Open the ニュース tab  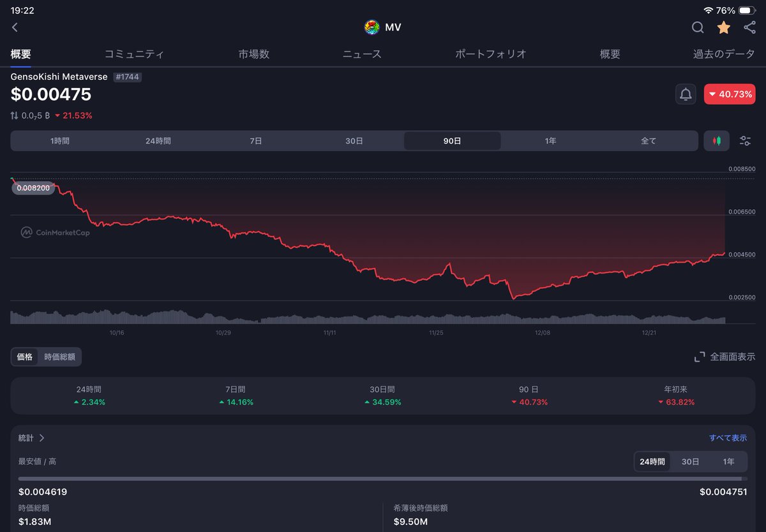(x=362, y=54)
